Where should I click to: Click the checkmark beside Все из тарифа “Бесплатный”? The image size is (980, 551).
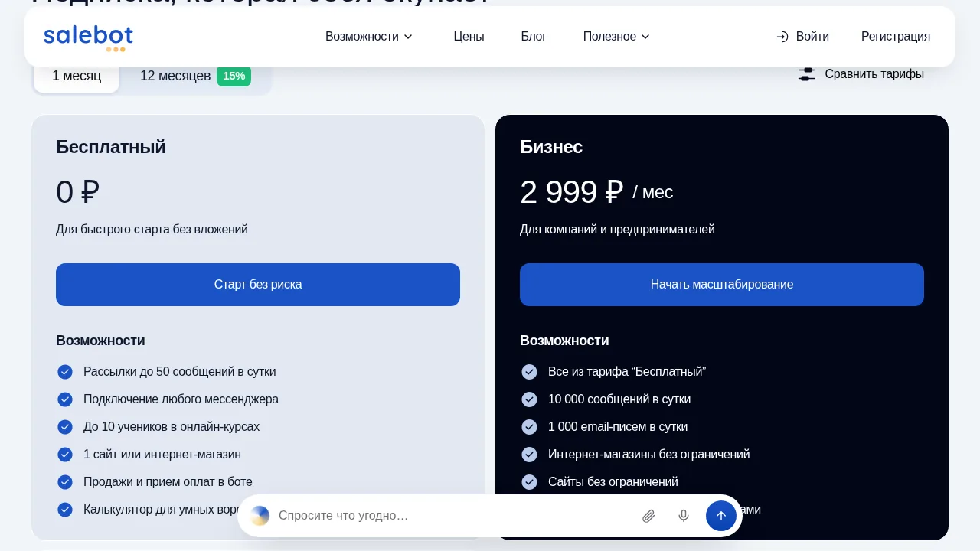point(529,372)
